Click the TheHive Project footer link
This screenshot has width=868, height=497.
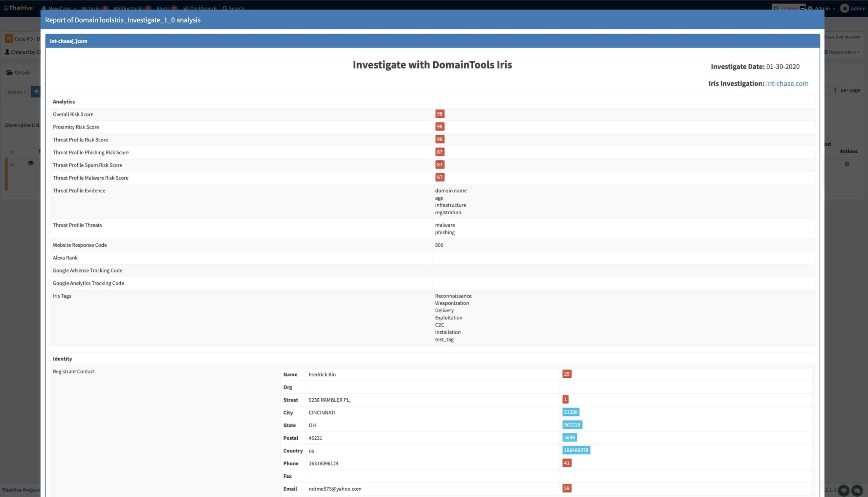21,490
